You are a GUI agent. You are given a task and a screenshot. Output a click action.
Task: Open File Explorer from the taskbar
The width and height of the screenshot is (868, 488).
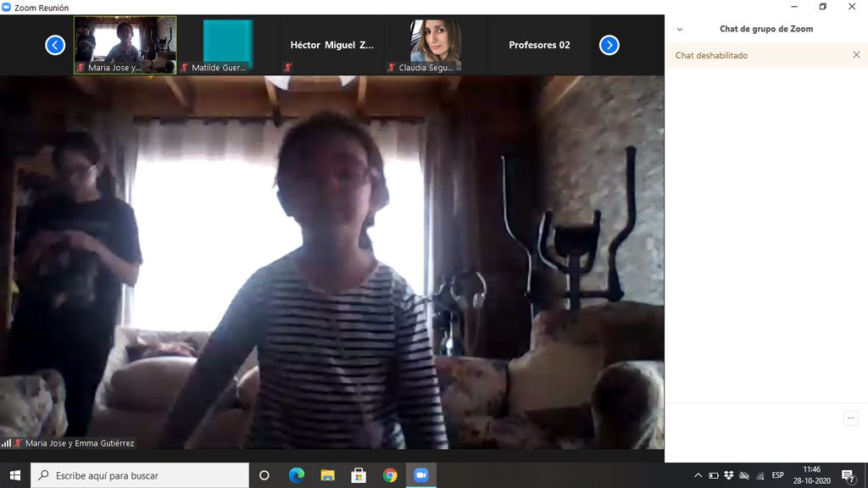pyautogui.click(x=327, y=475)
